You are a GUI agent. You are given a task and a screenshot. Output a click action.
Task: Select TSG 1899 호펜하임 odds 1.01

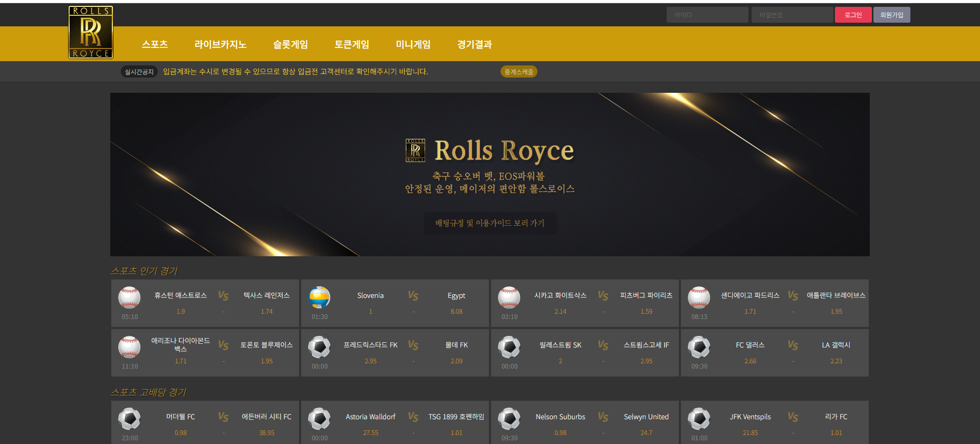(x=456, y=433)
